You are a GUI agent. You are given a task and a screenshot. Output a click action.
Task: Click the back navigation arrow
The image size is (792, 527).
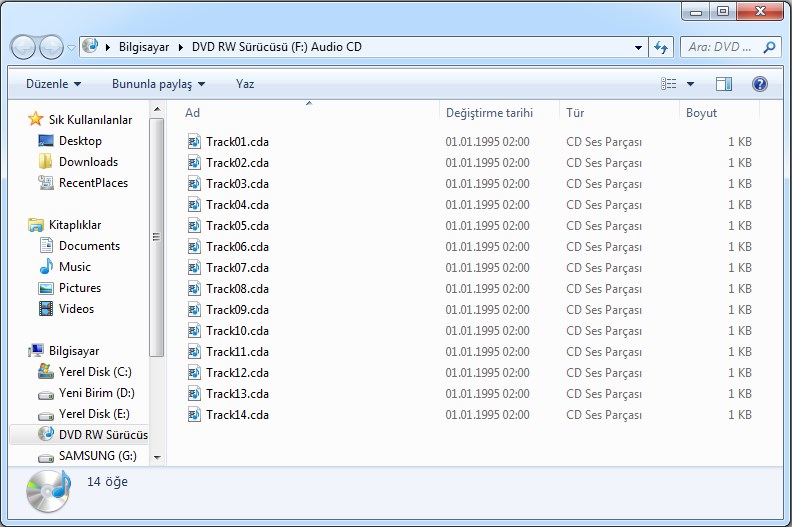coord(24,47)
